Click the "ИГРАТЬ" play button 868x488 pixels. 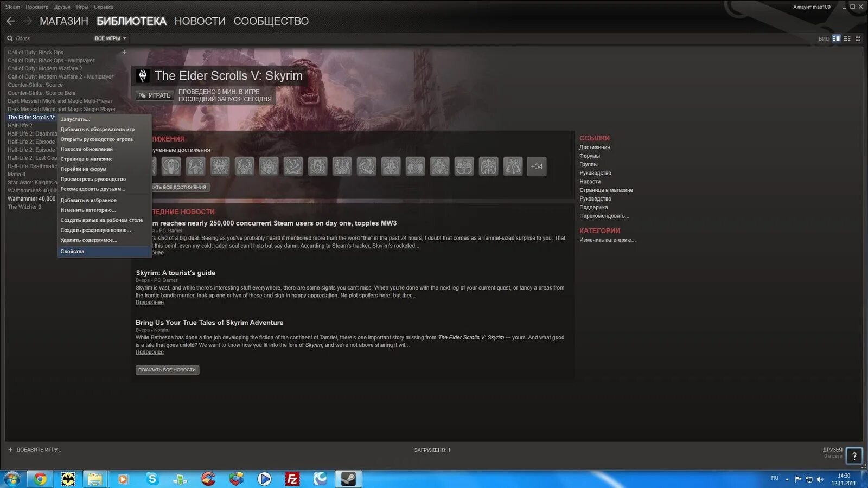pyautogui.click(x=155, y=95)
